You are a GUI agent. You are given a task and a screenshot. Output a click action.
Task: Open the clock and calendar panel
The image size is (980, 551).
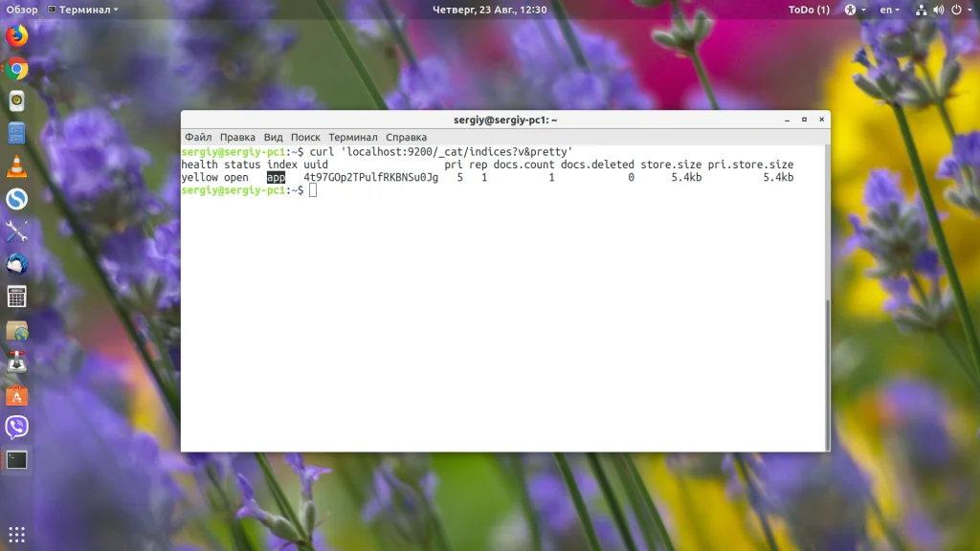[x=489, y=10]
